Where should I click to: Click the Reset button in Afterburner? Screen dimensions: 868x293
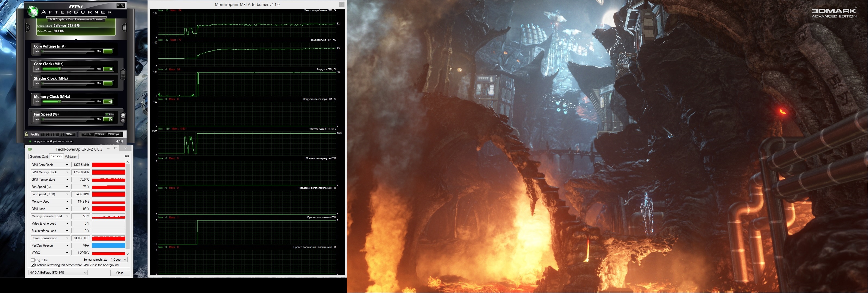click(x=101, y=134)
